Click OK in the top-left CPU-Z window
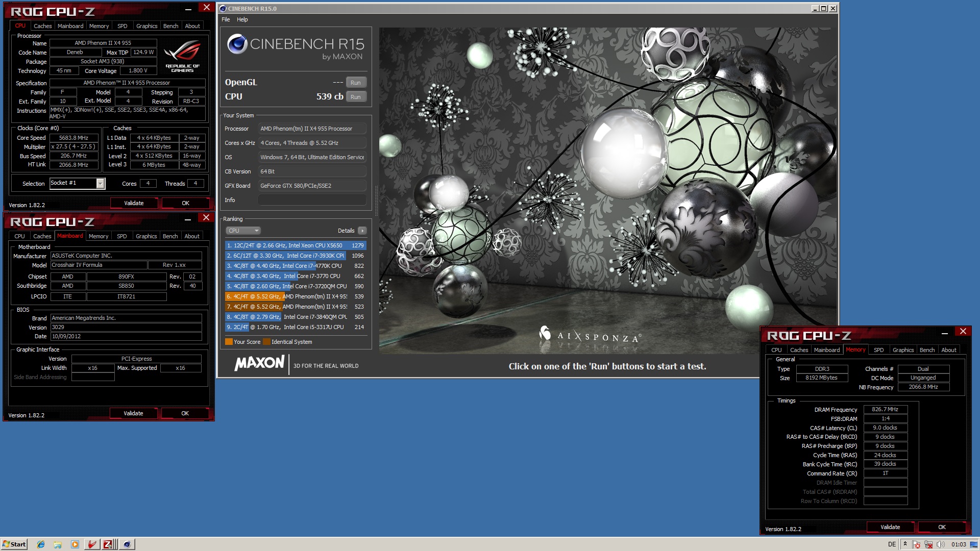 click(x=185, y=203)
